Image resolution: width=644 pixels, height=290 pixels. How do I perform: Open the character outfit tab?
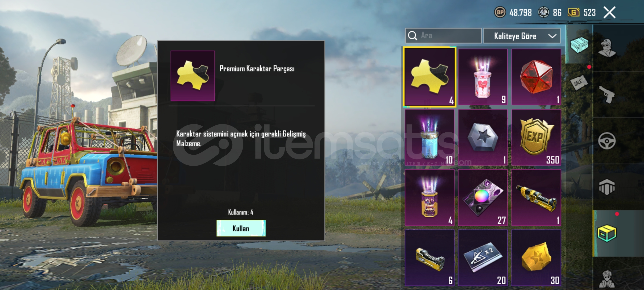coord(607,48)
